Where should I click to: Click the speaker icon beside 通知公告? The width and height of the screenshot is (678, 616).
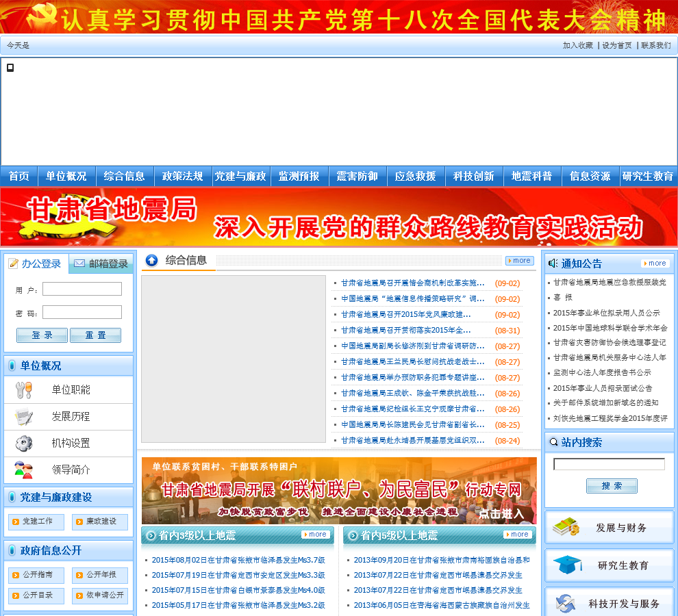click(553, 264)
